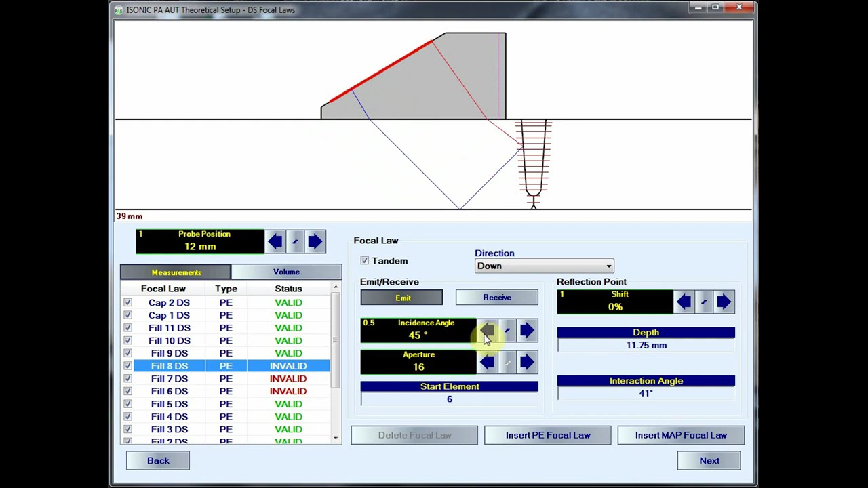Click the Start Element value 6

tap(449, 399)
